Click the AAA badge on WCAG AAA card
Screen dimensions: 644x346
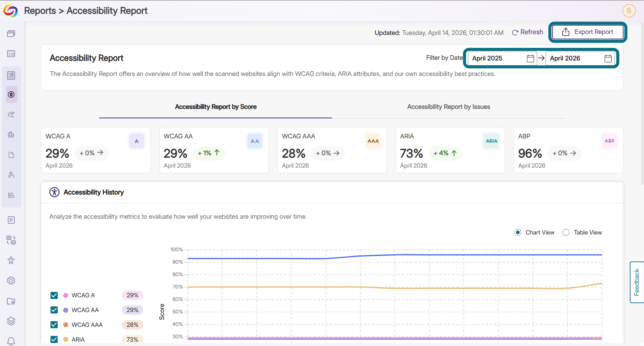[x=373, y=141]
